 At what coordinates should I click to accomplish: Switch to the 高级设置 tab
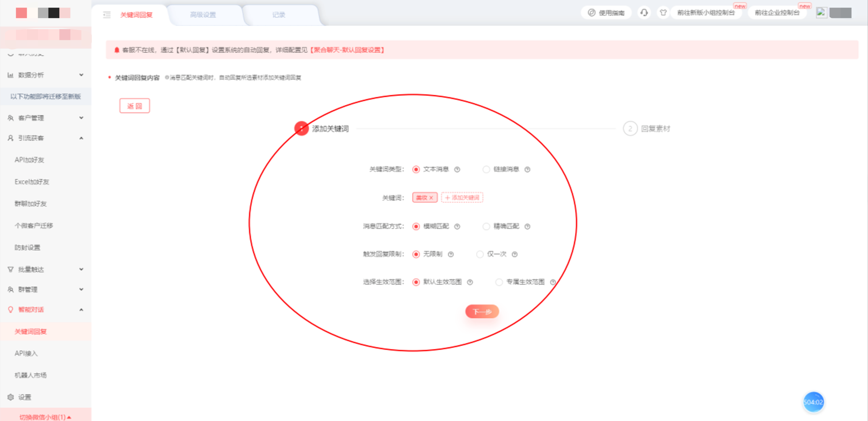click(x=203, y=15)
